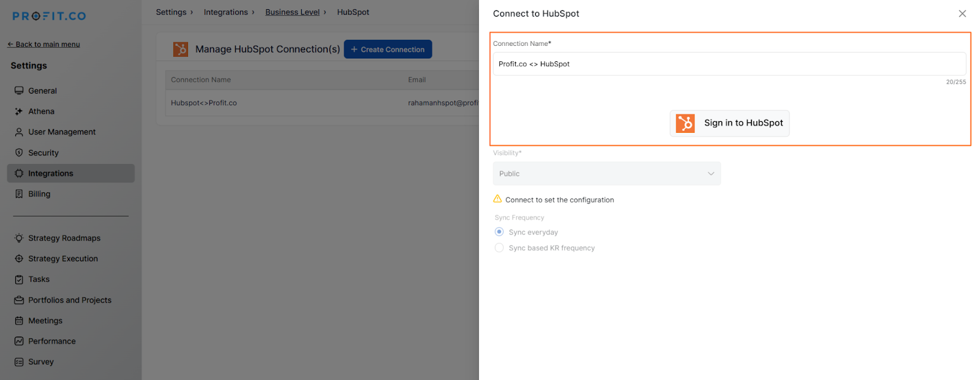Go to Portfolios and Projects settings
The height and width of the screenshot is (380, 980).
click(x=71, y=300)
